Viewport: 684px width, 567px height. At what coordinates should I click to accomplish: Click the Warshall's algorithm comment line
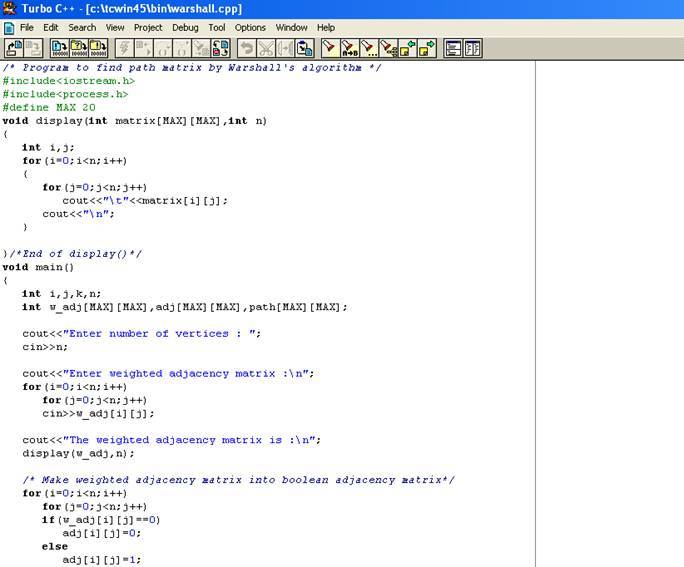coord(192,68)
